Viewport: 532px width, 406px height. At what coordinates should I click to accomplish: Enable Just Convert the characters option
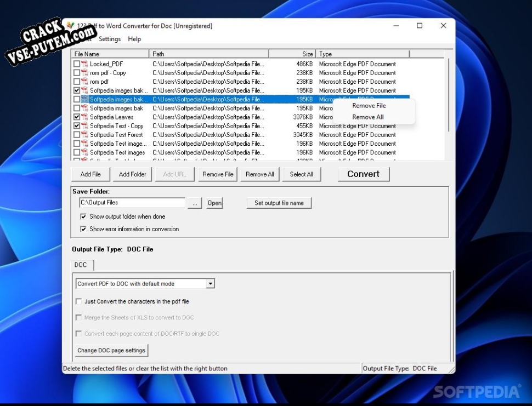(x=79, y=301)
